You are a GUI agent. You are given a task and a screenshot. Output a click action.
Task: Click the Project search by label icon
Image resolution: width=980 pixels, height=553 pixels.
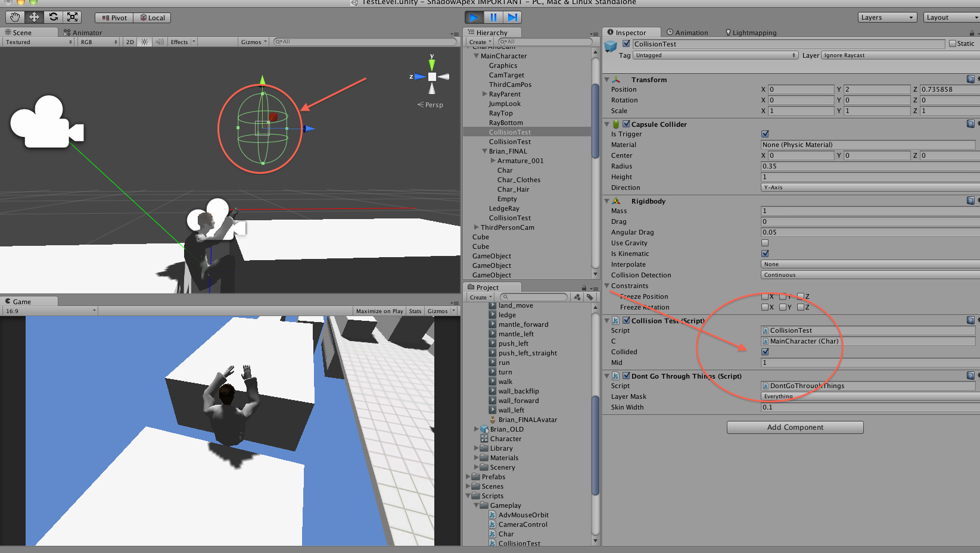coord(590,297)
